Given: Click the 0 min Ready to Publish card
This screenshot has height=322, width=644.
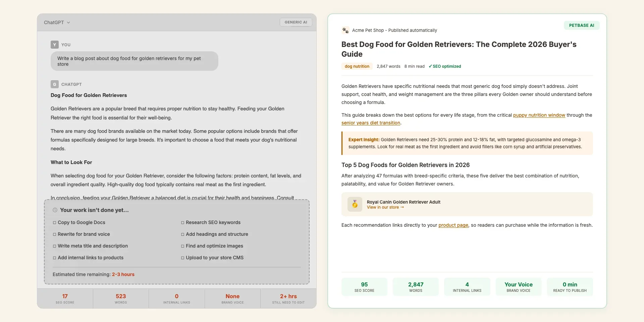Looking at the screenshot, I should [x=570, y=287].
